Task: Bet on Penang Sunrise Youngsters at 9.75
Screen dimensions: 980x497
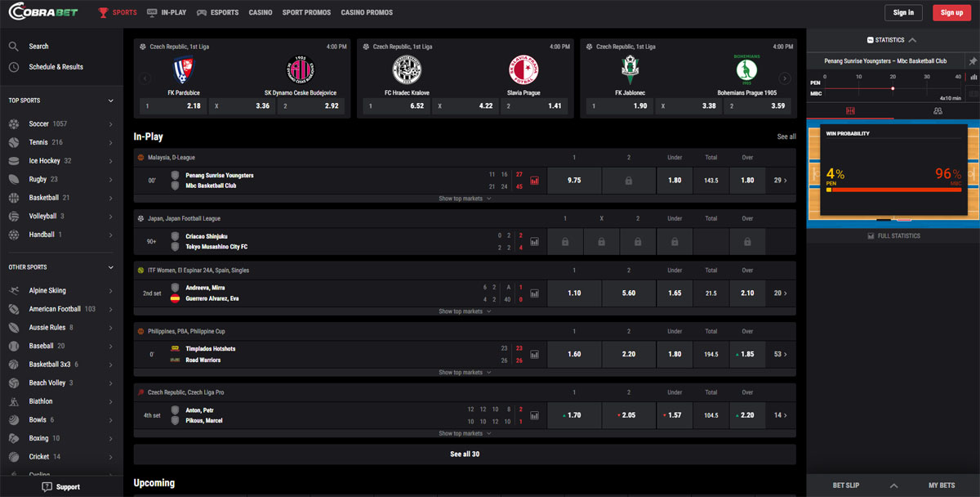Action: point(573,181)
